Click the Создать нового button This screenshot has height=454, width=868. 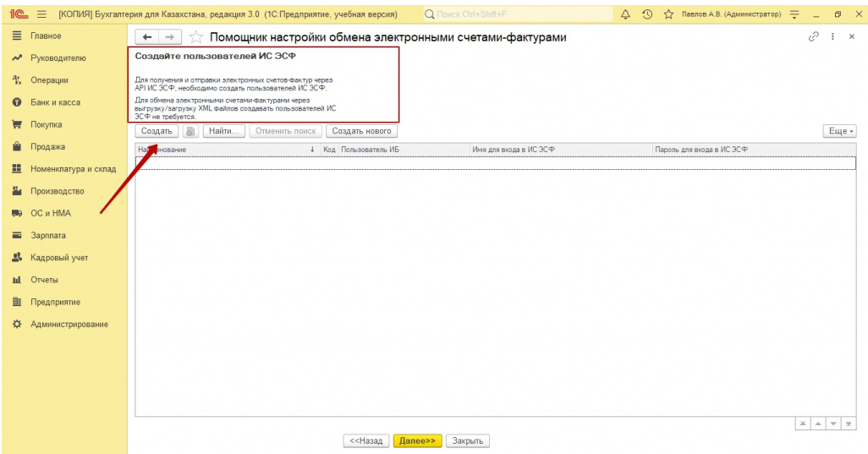(x=361, y=131)
